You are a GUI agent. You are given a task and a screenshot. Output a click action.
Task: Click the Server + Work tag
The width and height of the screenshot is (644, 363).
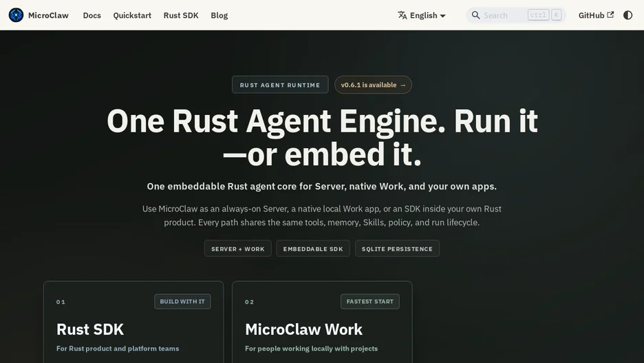[238, 249]
